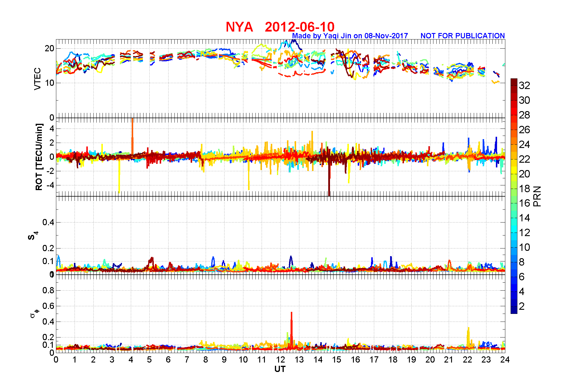Select the VTEC axis tick value "20"

point(49,48)
